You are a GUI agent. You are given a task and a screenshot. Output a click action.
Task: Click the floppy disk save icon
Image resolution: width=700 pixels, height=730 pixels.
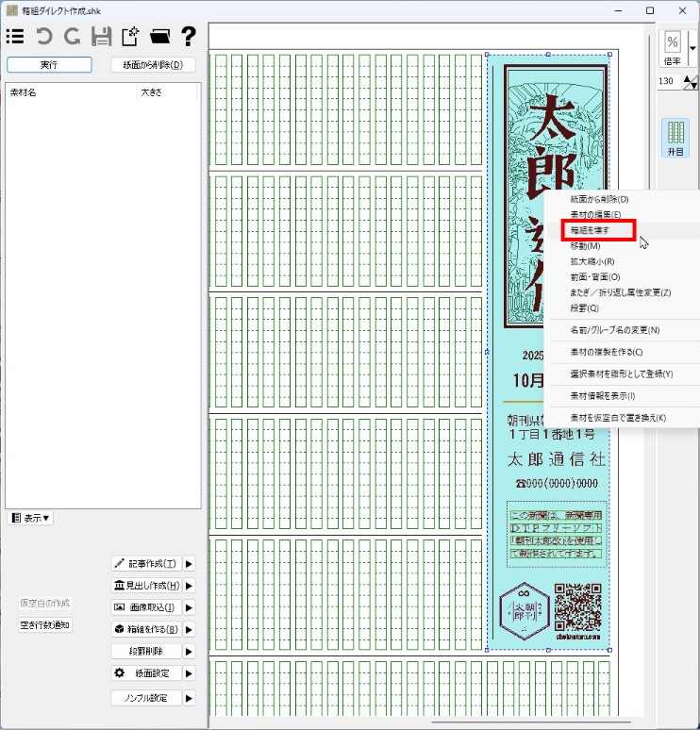click(x=101, y=37)
